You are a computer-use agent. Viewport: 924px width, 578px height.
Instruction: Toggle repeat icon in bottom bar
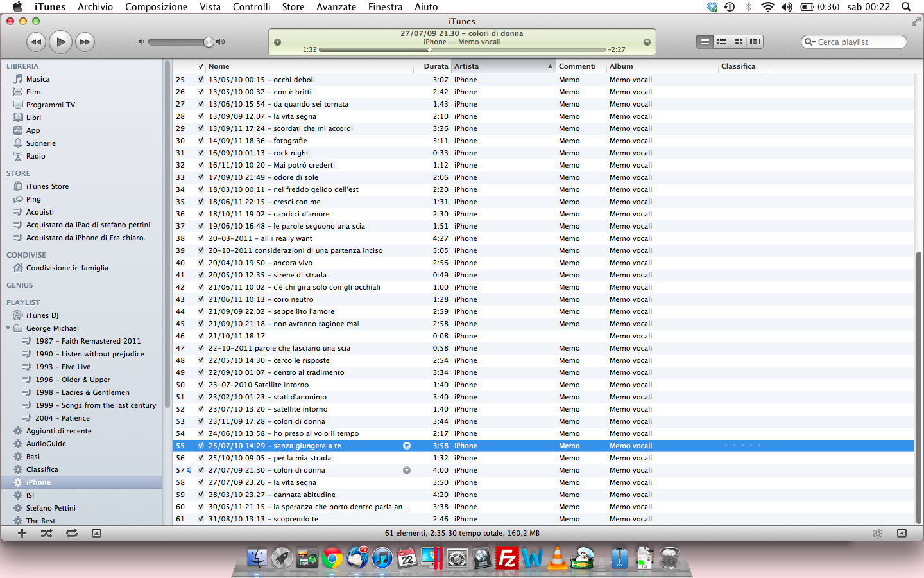click(72, 533)
